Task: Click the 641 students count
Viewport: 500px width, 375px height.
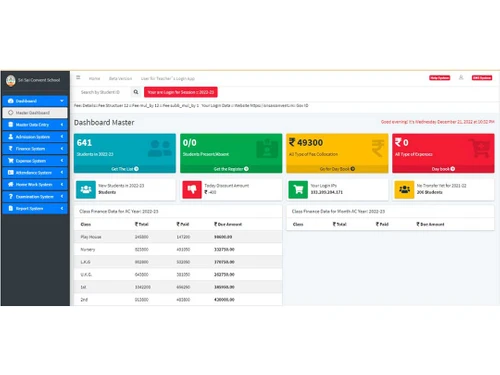Action: coord(84,143)
